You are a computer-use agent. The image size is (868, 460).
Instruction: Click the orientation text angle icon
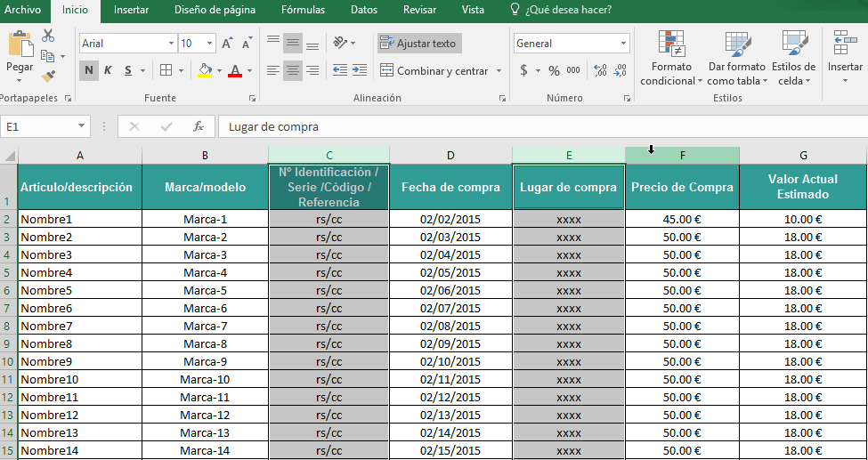pos(340,43)
